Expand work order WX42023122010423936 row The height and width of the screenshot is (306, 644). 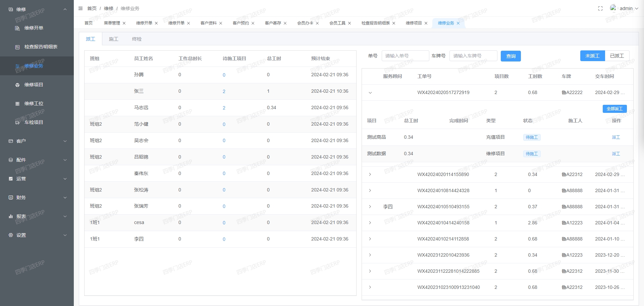(x=370, y=255)
